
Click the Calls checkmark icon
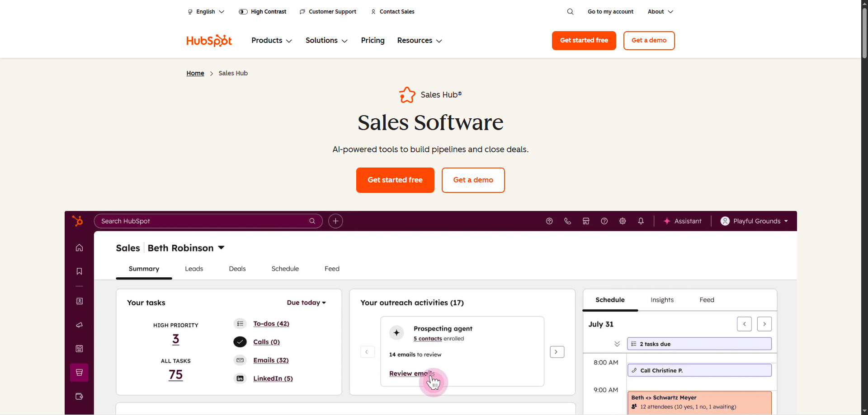click(x=240, y=342)
